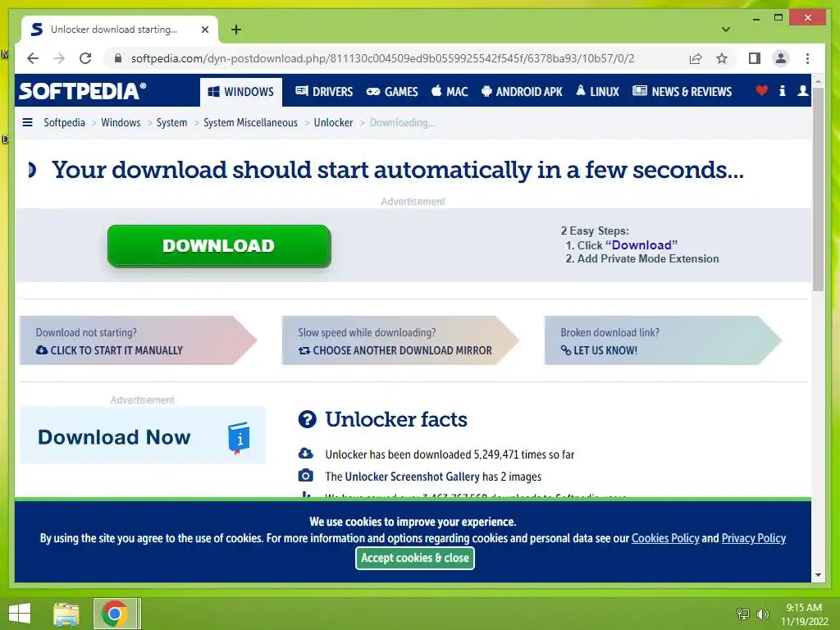Open the ANDROID APK section
The image size is (840, 630).
coord(522,92)
